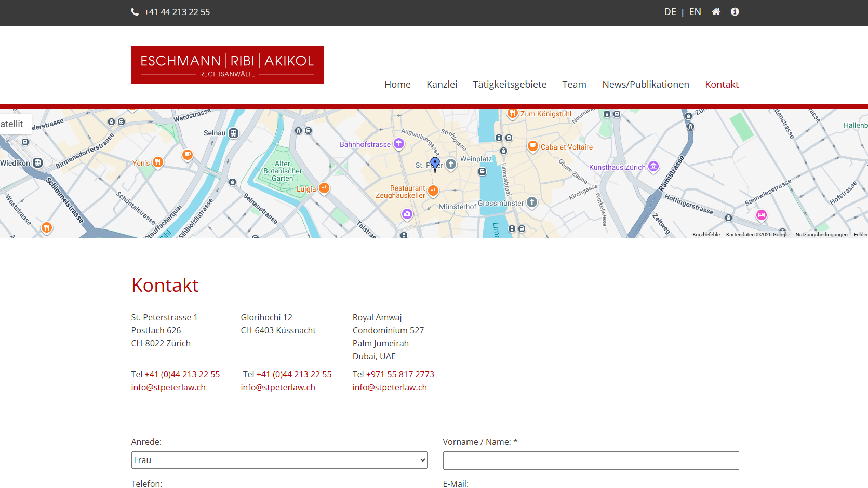Select the blue St. Peter map pin

tap(435, 164)
